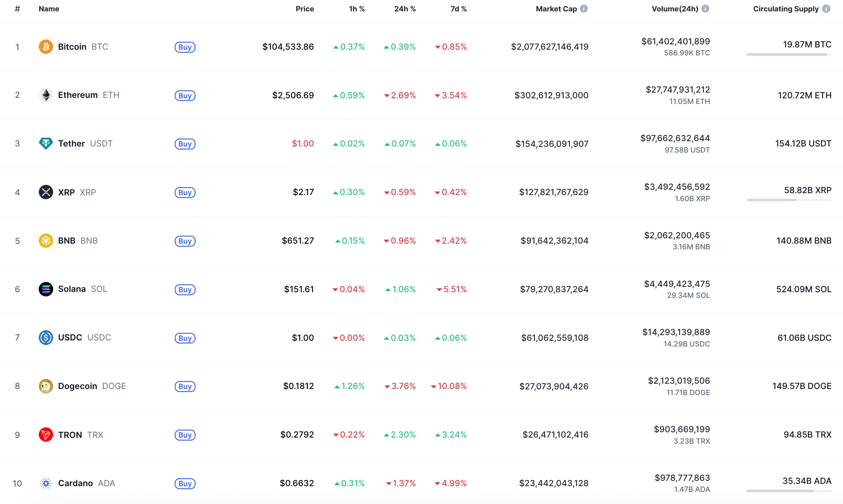Click the Cardano logo icon
This screenshot has height=504, width=843.
[46, 483]
